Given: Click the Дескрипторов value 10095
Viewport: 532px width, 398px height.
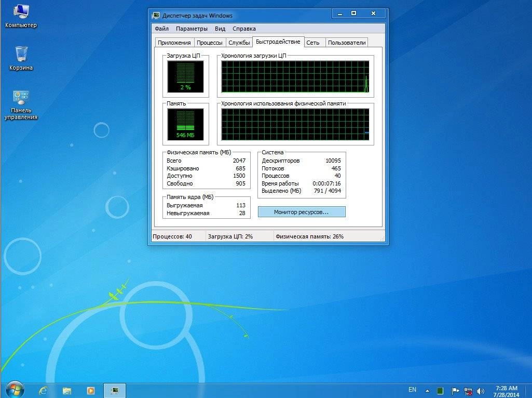Looking at the screenshot, I should click(x=333, y=161).
